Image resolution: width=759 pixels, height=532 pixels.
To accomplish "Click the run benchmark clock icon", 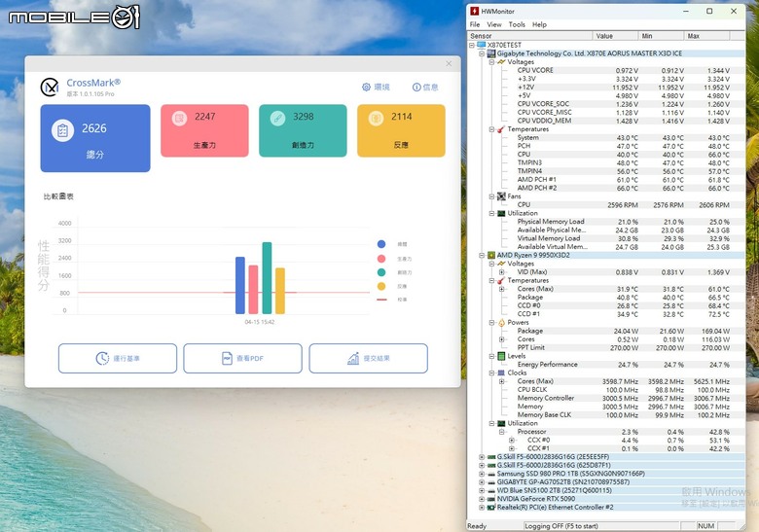I will point(102,358).
